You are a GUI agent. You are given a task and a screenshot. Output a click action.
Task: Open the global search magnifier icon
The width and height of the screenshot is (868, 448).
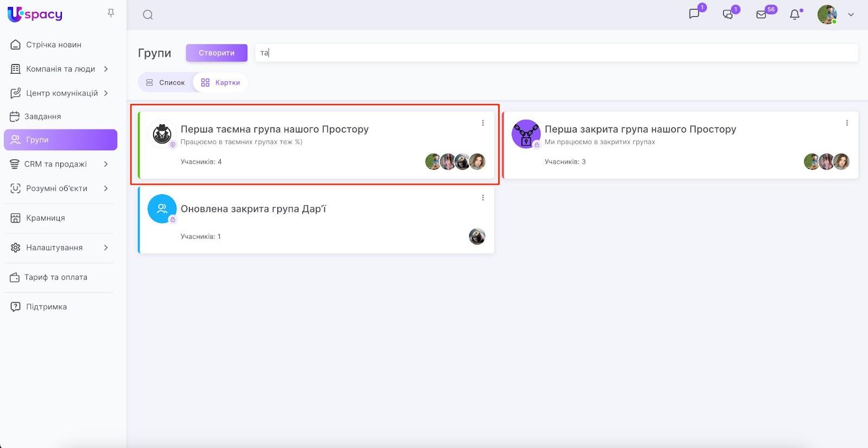(148, 15)
